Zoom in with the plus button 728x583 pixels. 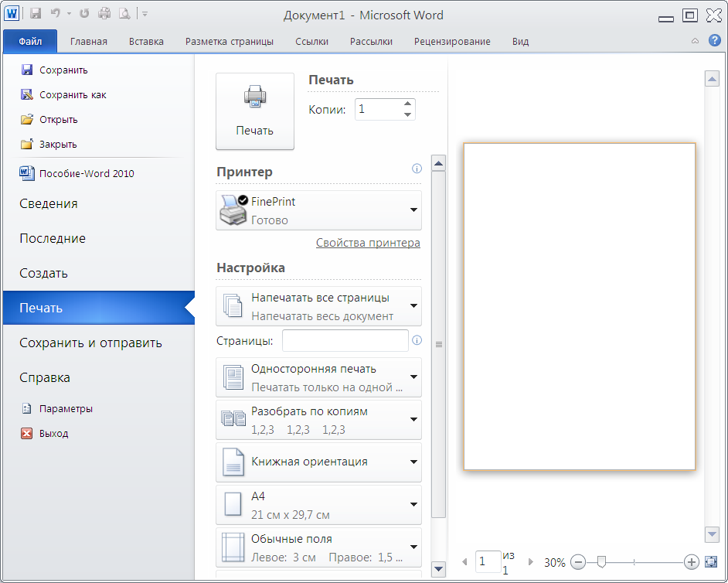point(692,562)
